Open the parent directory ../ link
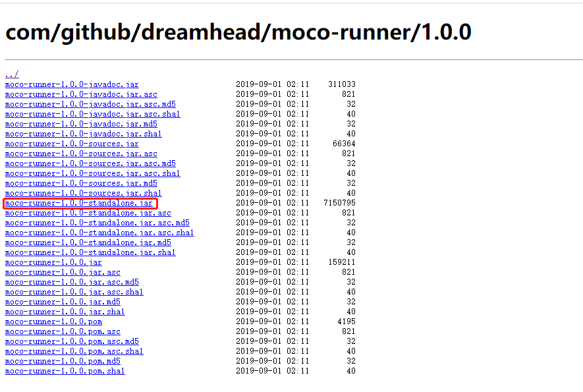 (12, 74)
